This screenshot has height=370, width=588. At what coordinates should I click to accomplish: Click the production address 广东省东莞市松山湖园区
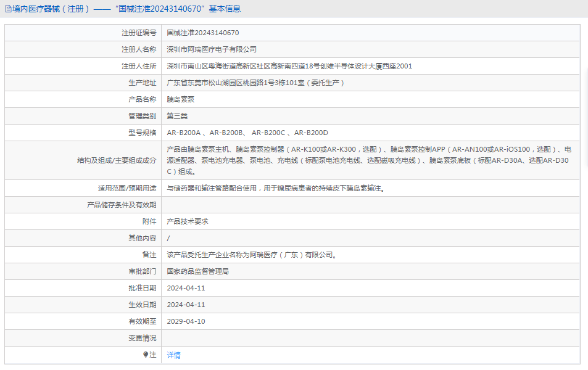point(255,83)
